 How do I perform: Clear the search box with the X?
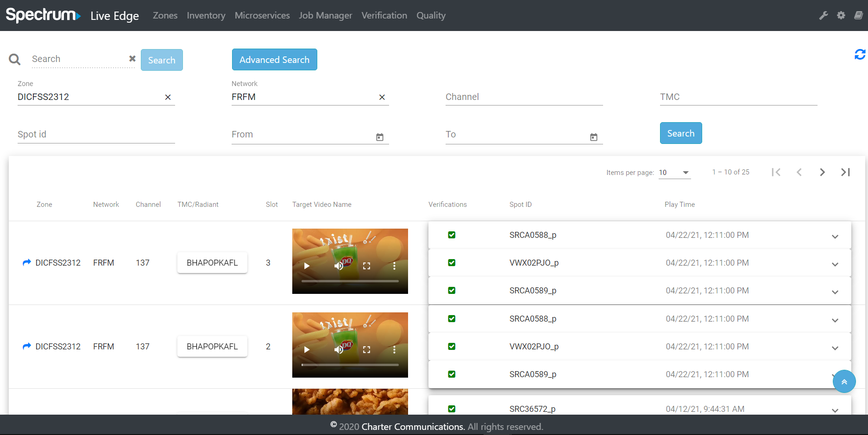click(132, 58)
